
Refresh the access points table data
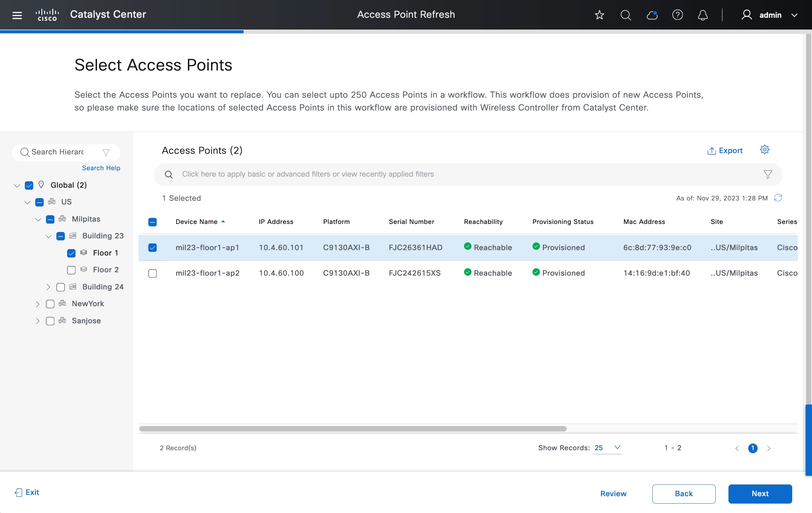[x=778, y=198]
